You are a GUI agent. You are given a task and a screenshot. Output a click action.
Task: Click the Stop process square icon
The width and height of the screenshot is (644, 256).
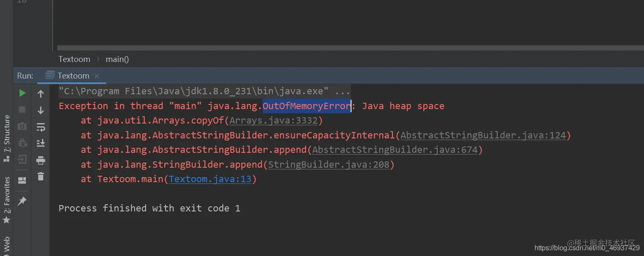pyautogui.click(x=22, y=110)
